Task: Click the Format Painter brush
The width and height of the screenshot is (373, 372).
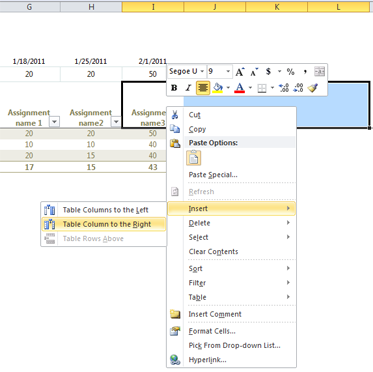Action: pos(313,88)
